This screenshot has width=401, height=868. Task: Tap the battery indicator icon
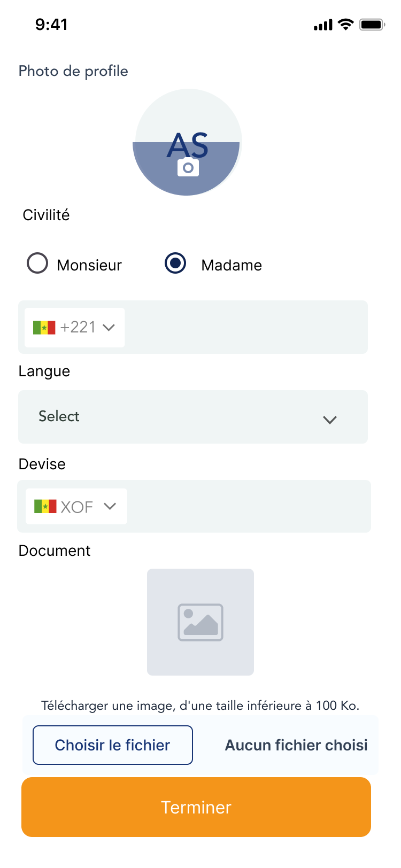pyautogui.click(x=372, y=25)
